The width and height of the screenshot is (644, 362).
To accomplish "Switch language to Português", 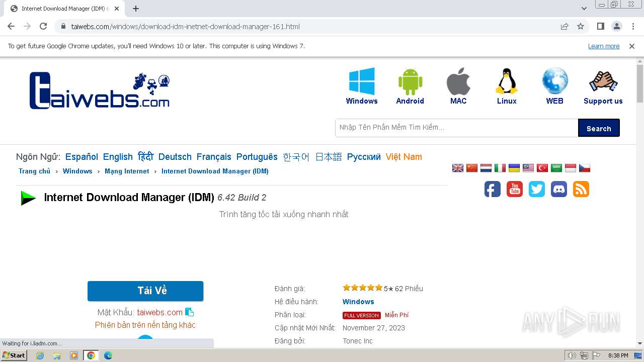I will (257, 157).
